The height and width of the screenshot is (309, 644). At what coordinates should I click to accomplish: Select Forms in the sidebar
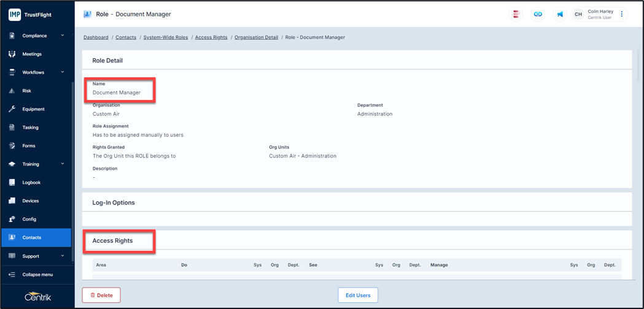pos(29,146)
